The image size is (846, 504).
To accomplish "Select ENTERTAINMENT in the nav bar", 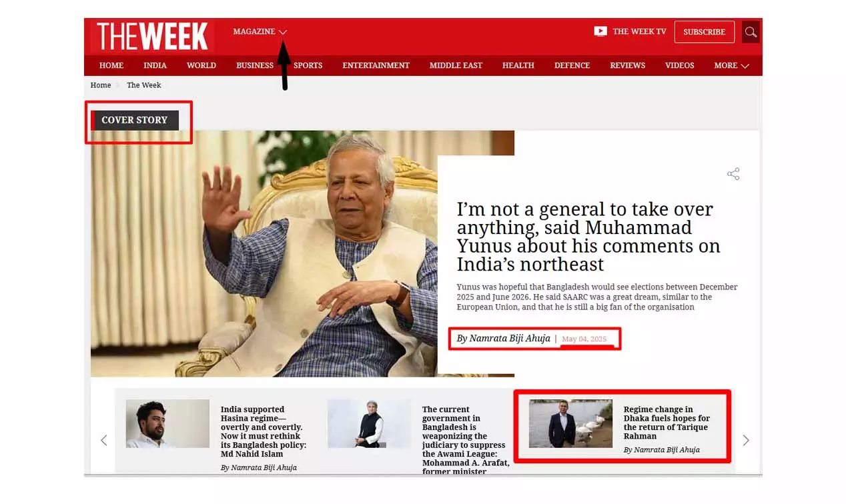I will tap(376, 65).
